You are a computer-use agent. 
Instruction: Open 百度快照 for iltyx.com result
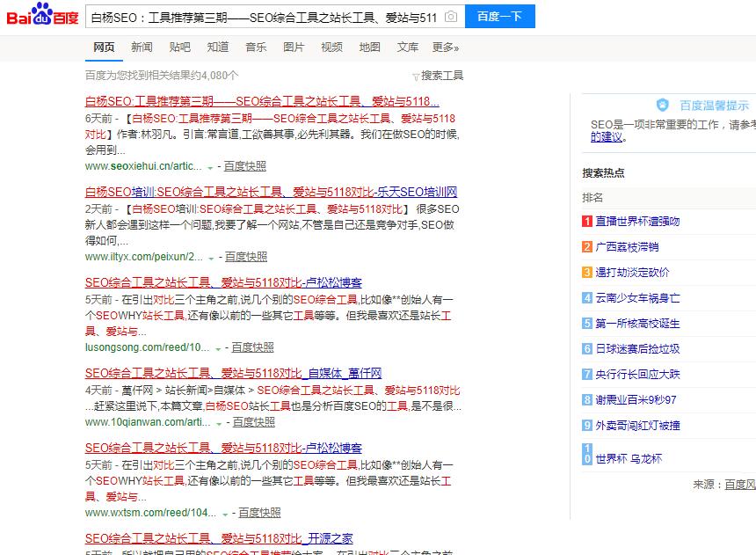coord(246,257)
